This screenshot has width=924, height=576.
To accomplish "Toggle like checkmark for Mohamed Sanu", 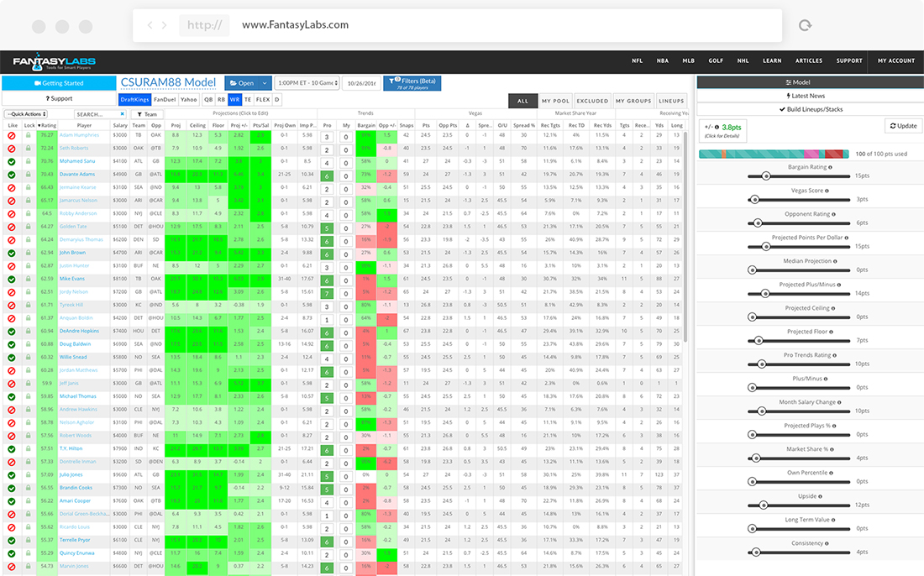I will [11, 161].
